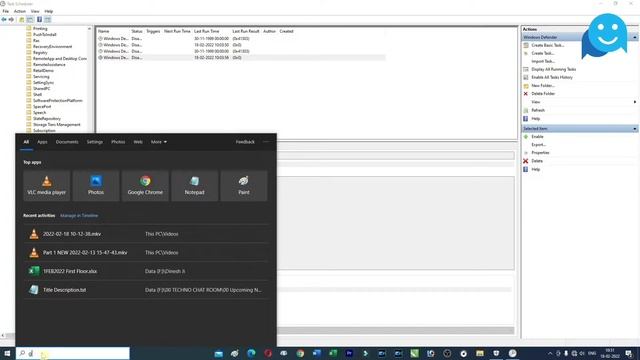The width and height of the screenshot is (640, 360).
Task: Click Enable under Selected Item
Action: click(537, 137)
